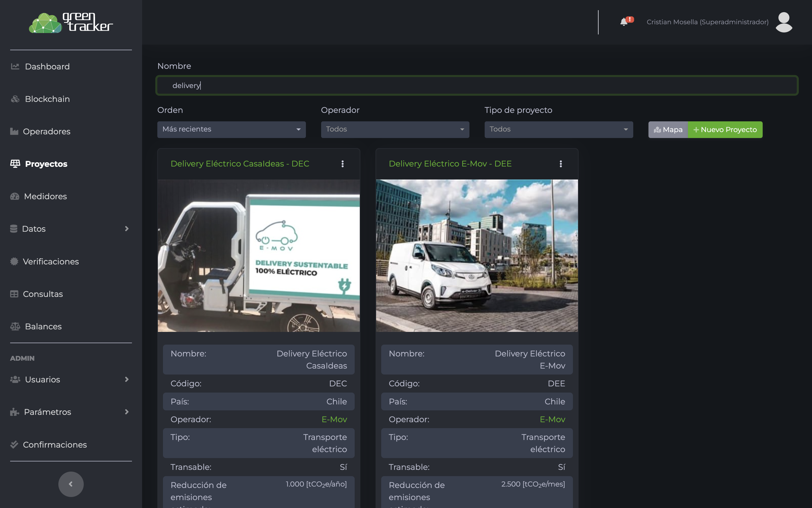Click the Green Tracker logo
This screenshot has width=812, height=508.
[71, 22]
